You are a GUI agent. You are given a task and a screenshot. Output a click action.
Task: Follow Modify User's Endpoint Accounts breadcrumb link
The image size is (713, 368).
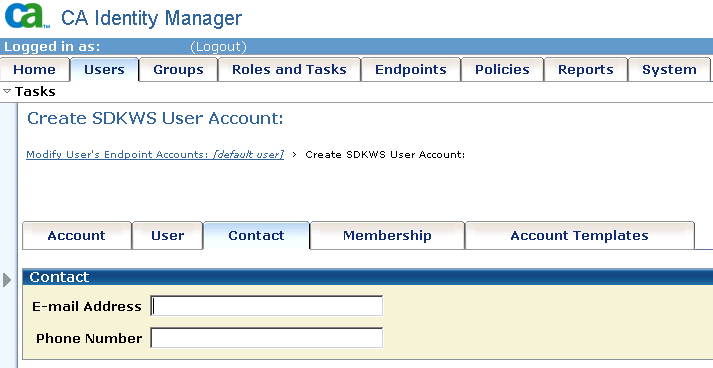(155, 155)
